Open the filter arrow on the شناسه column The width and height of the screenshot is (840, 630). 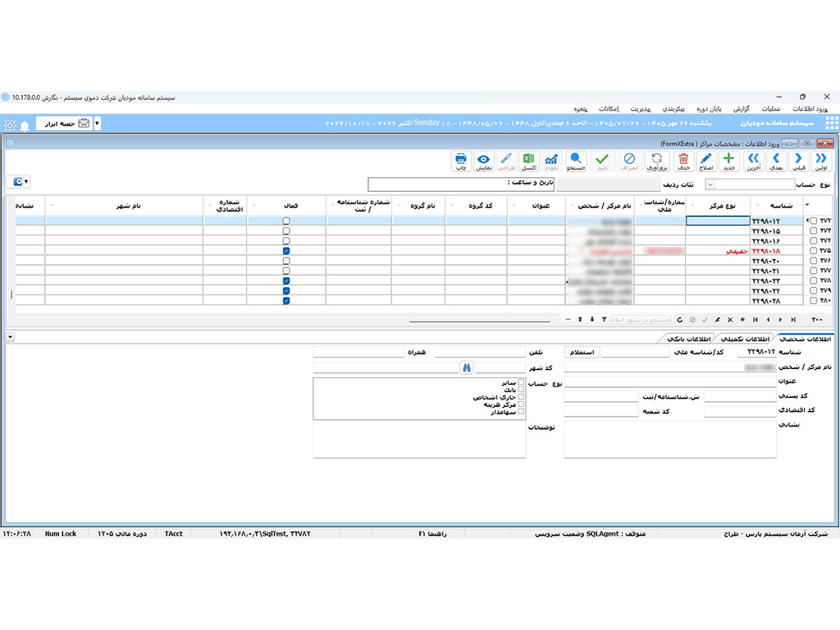click(x=757, y=206)
